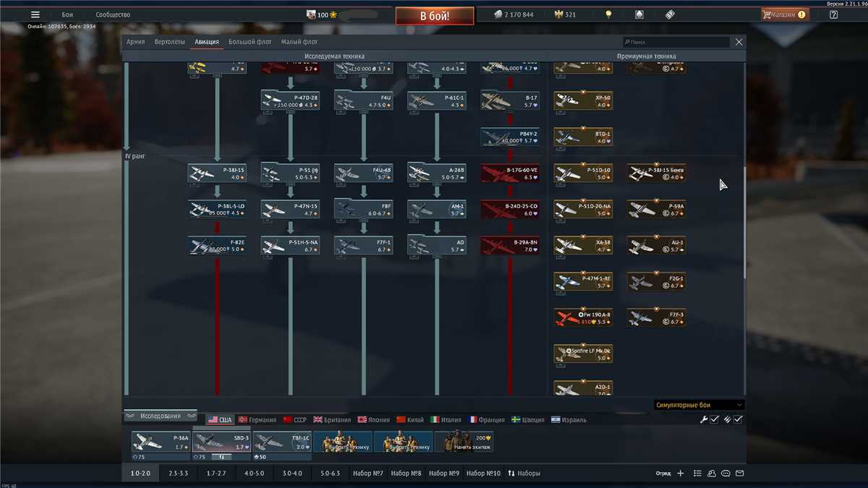Select the F7F-1 aircraft card
868x488 pixels.
pyautogui.click(x=364, y=246)
